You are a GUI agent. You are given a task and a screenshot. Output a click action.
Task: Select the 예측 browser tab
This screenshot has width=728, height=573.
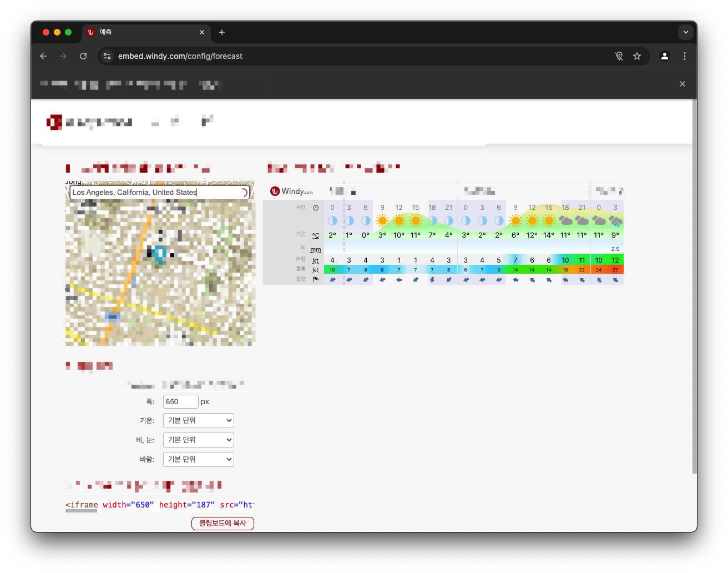coord(144,32)
